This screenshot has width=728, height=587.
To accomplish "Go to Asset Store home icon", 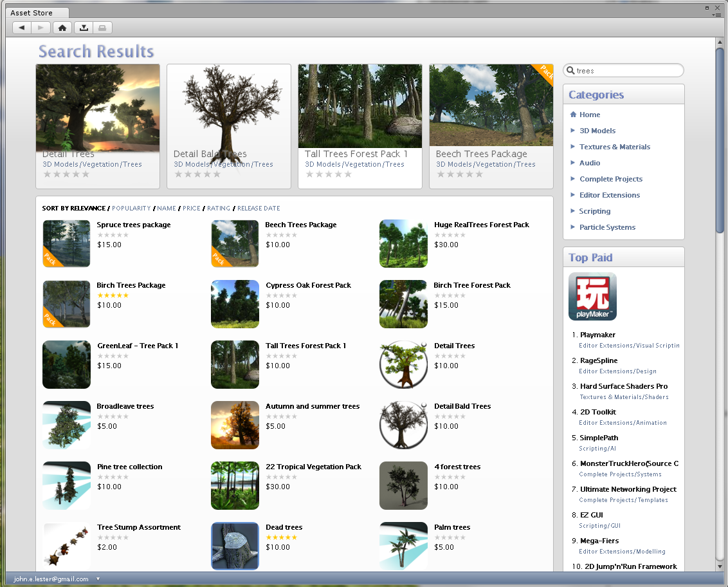I will 62,28.
